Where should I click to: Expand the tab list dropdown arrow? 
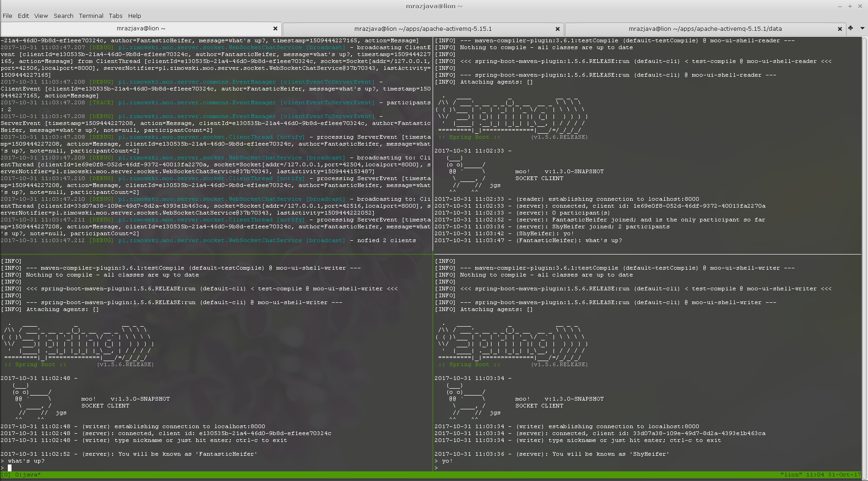(862, 28)
